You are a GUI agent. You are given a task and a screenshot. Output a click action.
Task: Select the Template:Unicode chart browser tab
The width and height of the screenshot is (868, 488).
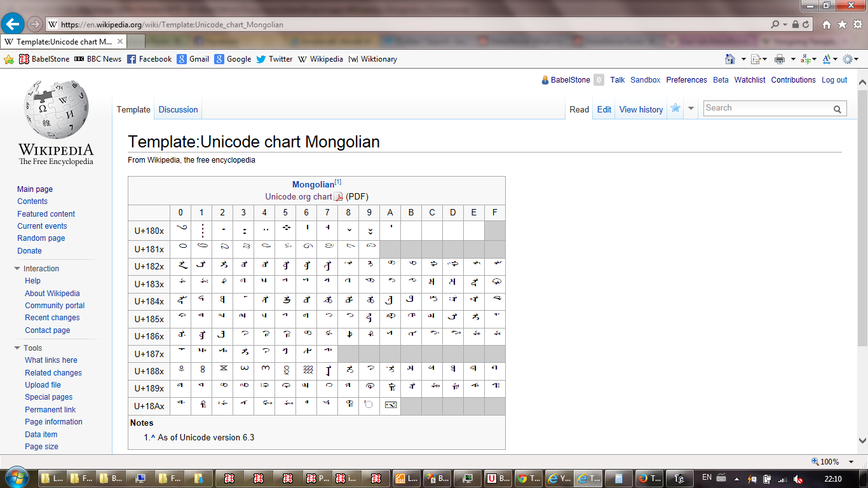tap(64, 41)
